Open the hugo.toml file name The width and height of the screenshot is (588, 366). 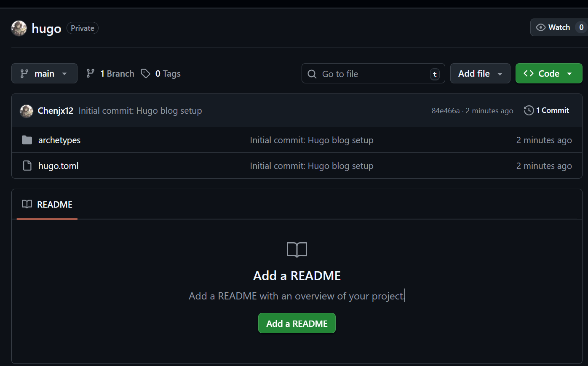(59, 166)
